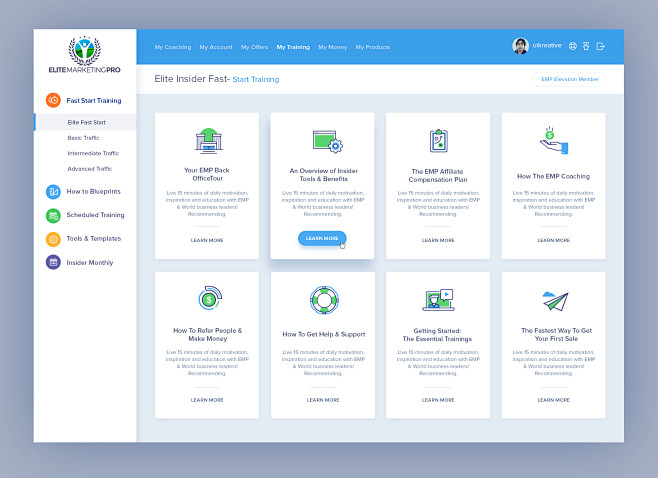Open Scheduled Training section label

[95, 215]
